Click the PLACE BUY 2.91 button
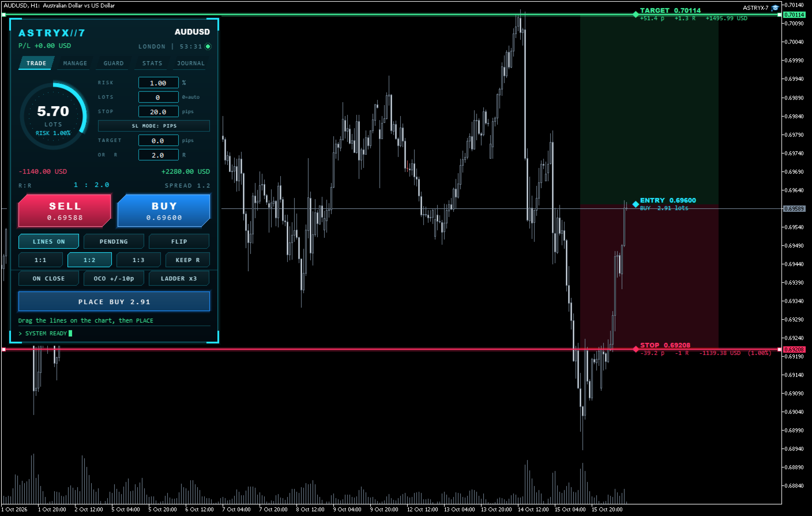 point(114,302)
